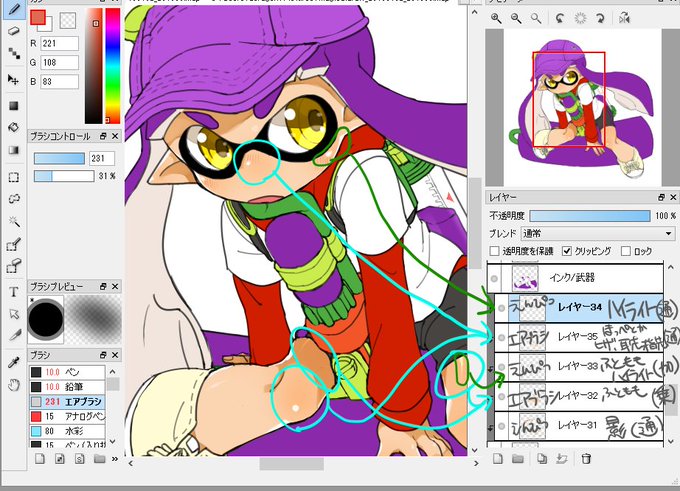Choose the rectangular Selection tool
Image resolution: width=680 pixels, height=491 pixels.
(x=13, y=177)
